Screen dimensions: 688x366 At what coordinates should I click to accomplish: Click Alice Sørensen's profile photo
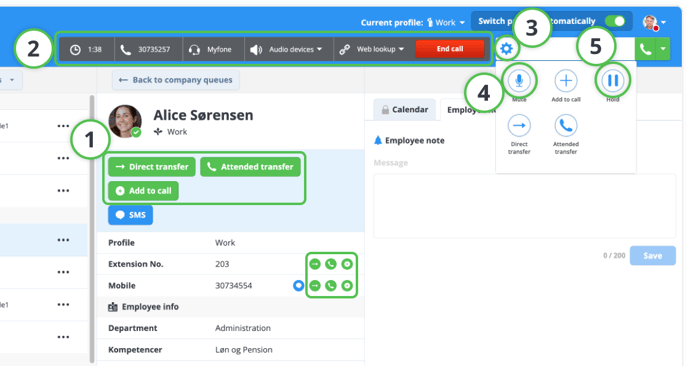(125, 121)
